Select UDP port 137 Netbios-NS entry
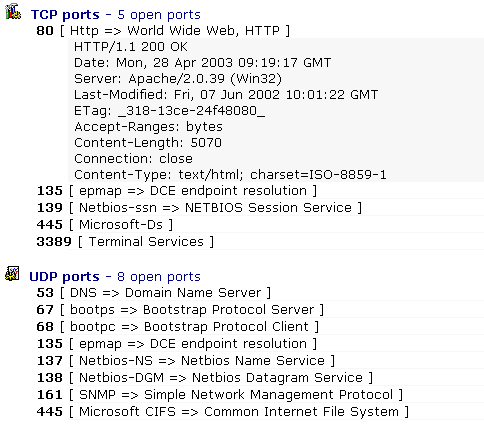 [186, 361]
